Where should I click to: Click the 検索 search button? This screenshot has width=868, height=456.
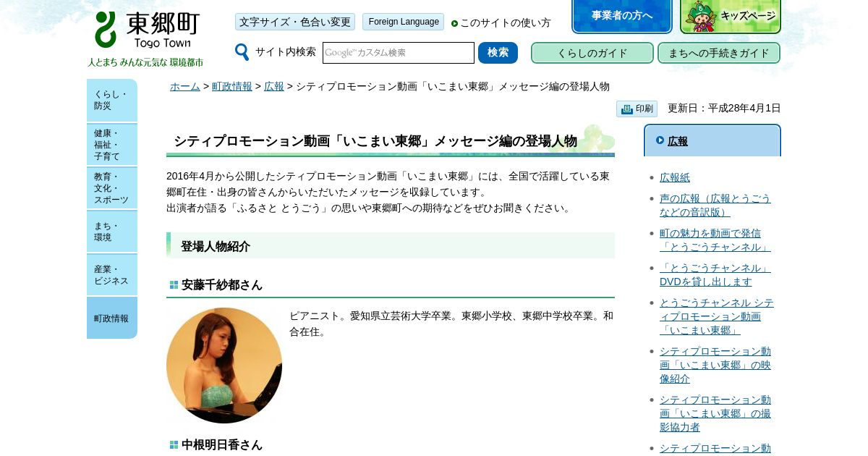(x=498, y=53)
